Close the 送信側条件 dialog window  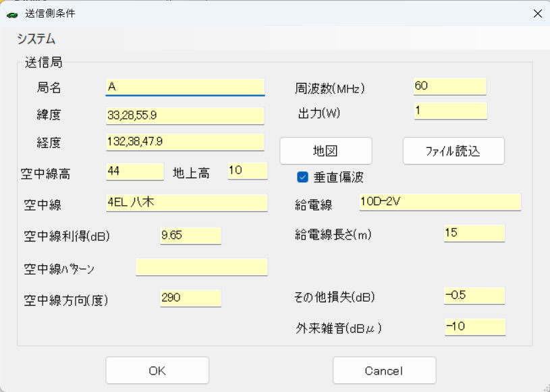point(537,13)
